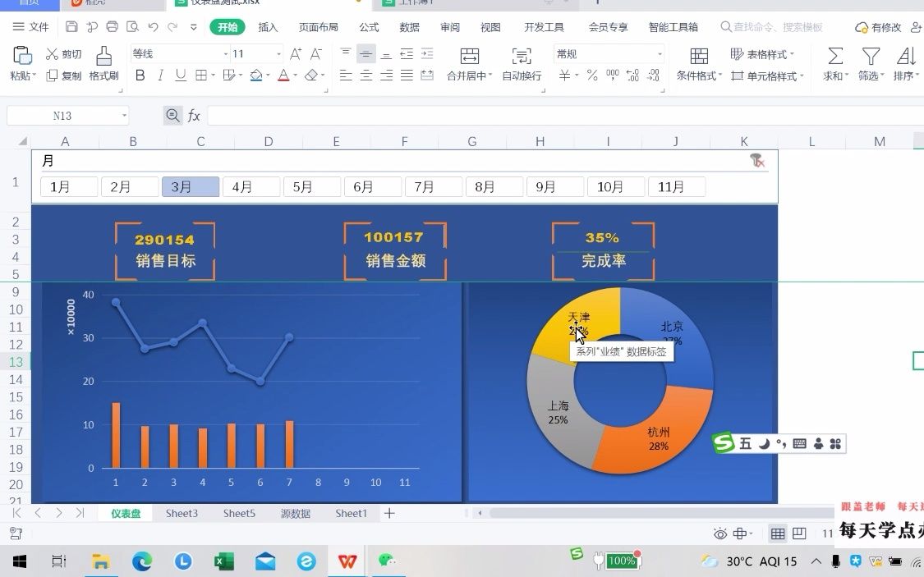Click the decrease font size icon
The width and height of the screenshot is (924, 577).
point(316,54)
